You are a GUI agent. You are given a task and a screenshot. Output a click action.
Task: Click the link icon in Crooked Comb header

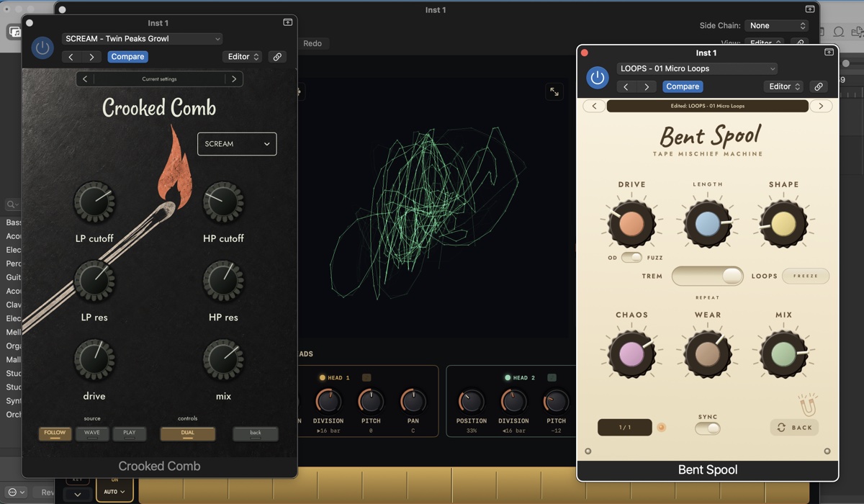pyautogui.click(x=276, y=57)
